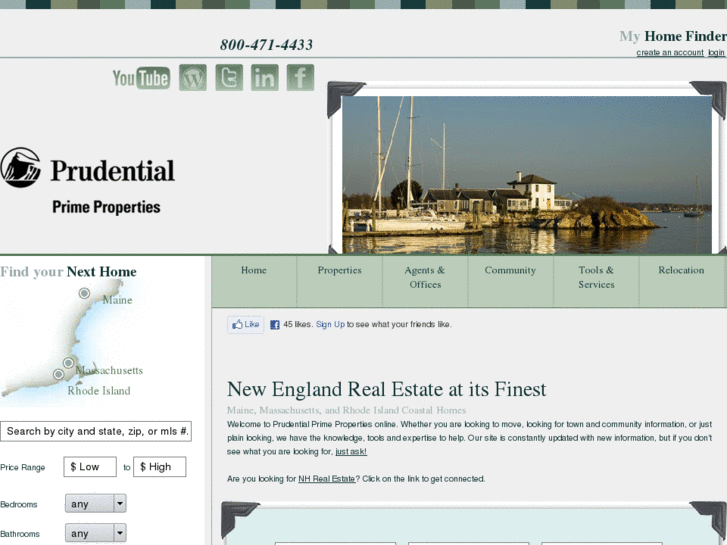Open the YouTube channel icon
The width and height of the screenshot is (727, 545).
pos(141,78)
